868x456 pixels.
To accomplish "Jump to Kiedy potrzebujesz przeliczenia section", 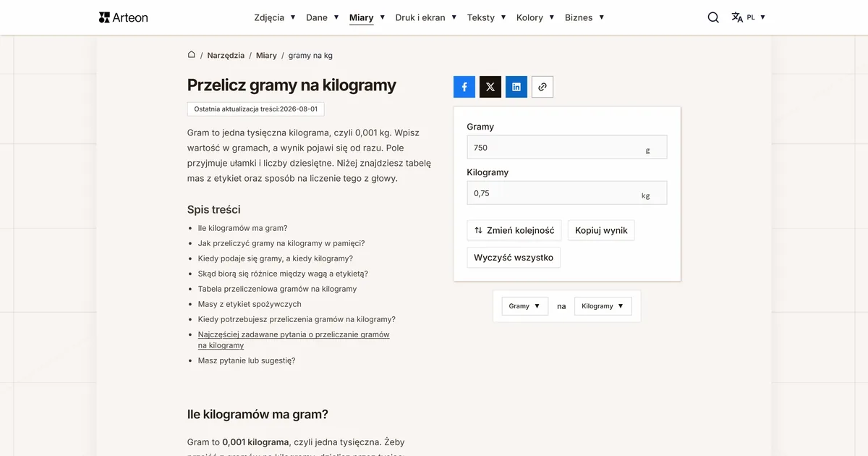I will pos(297,319).
